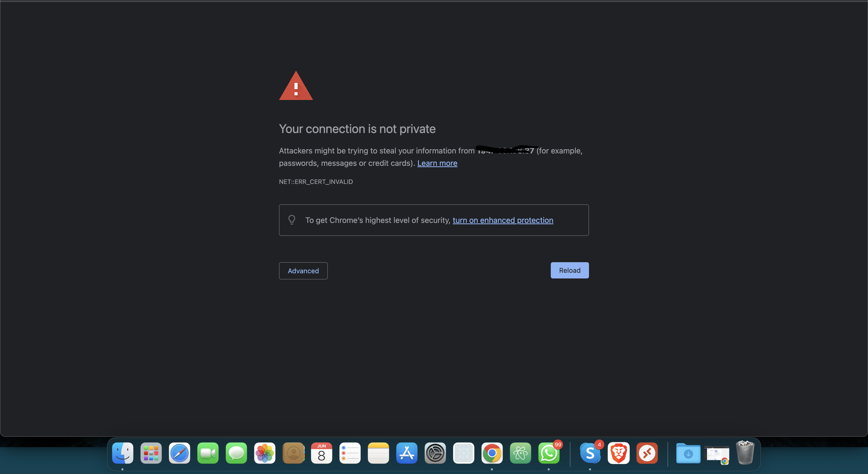The height and width of the screenshot is (474, 868).
Task: Open System Preferences gear icon
Action: click(x=435, y=453)
